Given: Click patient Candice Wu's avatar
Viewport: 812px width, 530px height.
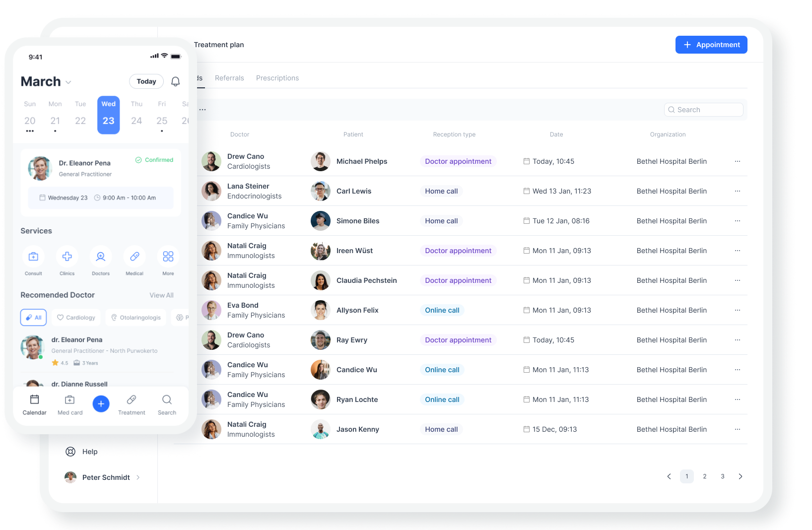Looking at the screenshot, I should tap(321, 370).
